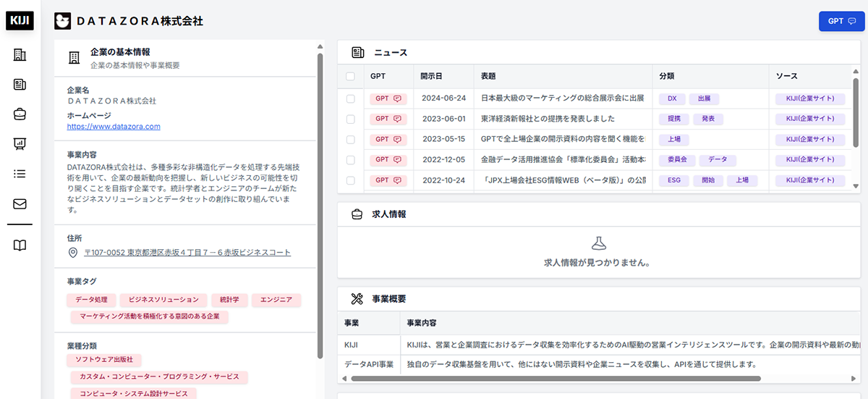868x399 pixels.
Task: Click the map pin icon beside address
Action: [72, 253]
